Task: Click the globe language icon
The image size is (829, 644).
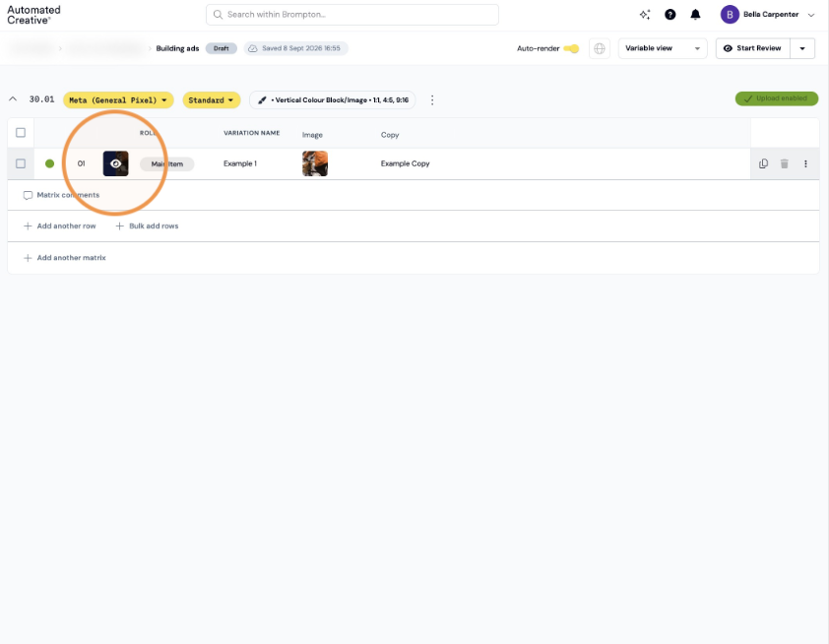Action: (599, 48)
